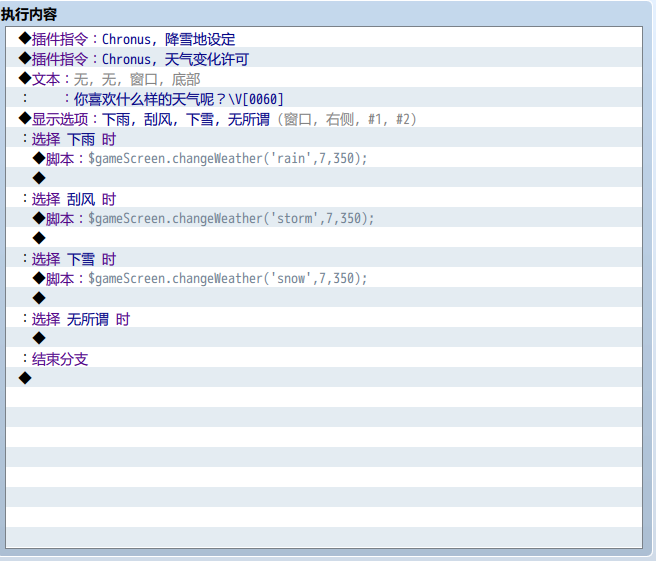Select plugin command row 天气变化许可

324,59
